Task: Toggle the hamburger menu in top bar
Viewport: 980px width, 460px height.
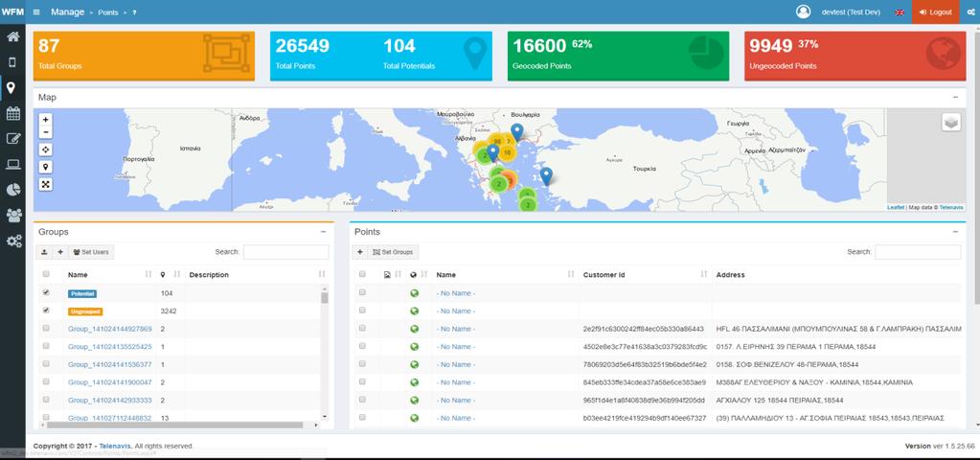Action: click(36, 11)
